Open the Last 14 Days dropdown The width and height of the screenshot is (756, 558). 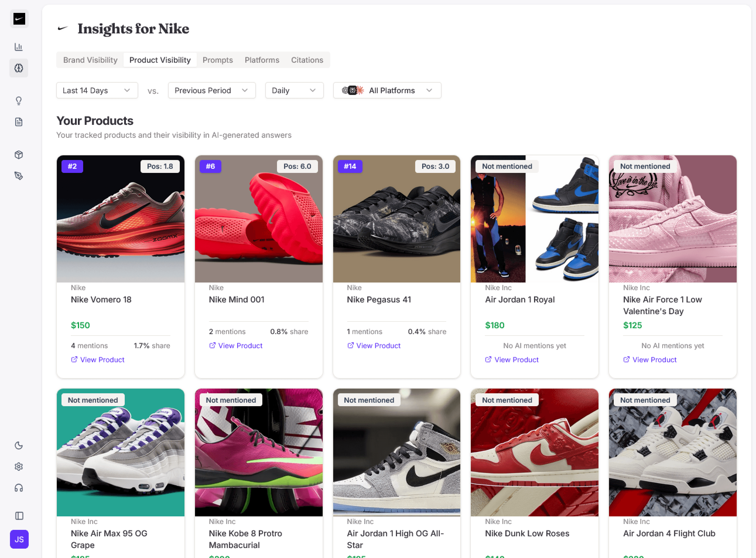point(97,91)
